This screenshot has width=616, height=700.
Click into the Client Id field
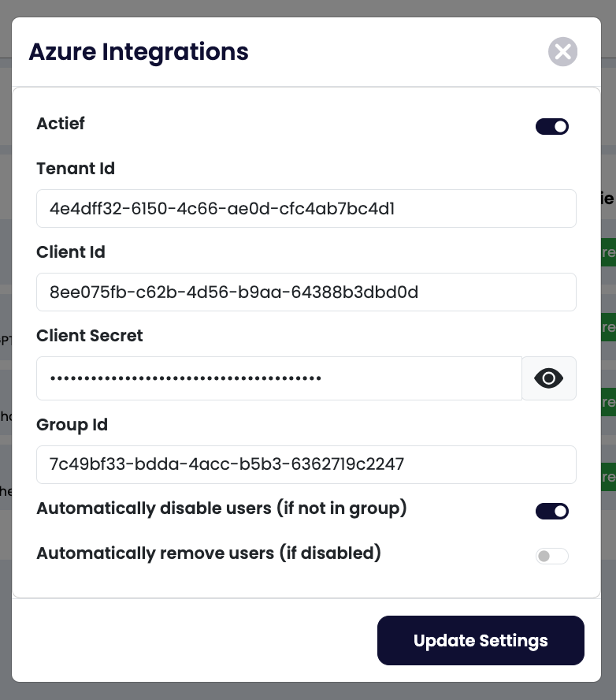click(x=306, y=292)
